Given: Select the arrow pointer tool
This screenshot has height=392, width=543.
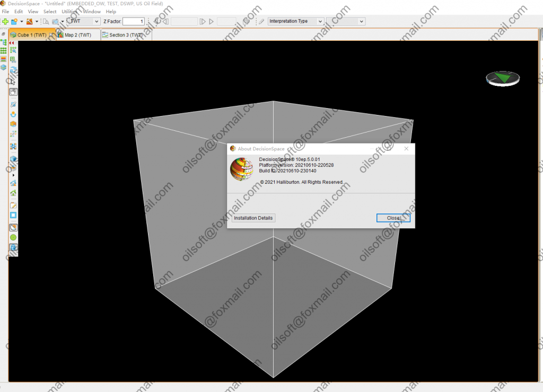Looking at the screenshot, I should tap(13, 82).
